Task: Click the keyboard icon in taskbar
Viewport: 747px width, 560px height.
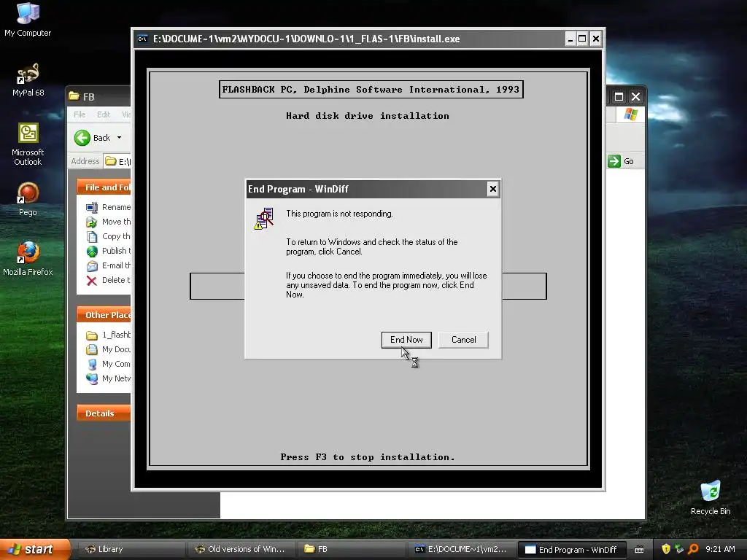Action: click(639, 550)
